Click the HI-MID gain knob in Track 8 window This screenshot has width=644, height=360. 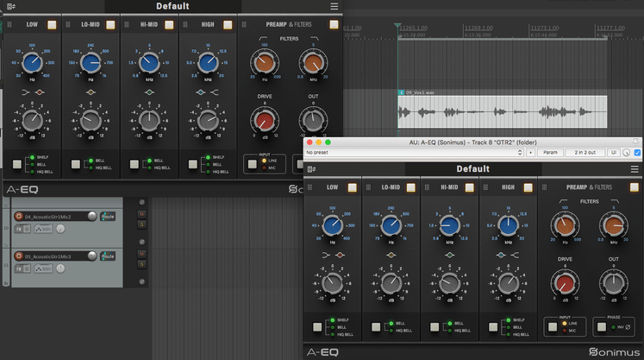[x=449, y=283]
